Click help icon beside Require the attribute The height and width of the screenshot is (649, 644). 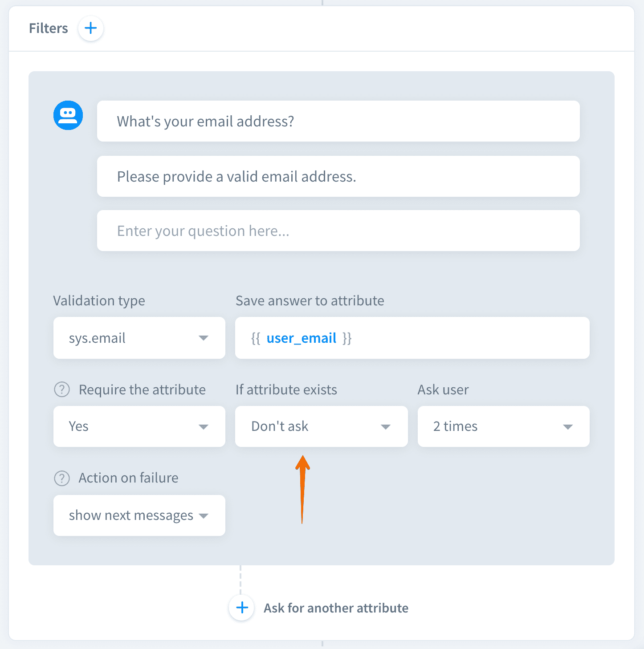pyautogui.click(x=62, y=389)
